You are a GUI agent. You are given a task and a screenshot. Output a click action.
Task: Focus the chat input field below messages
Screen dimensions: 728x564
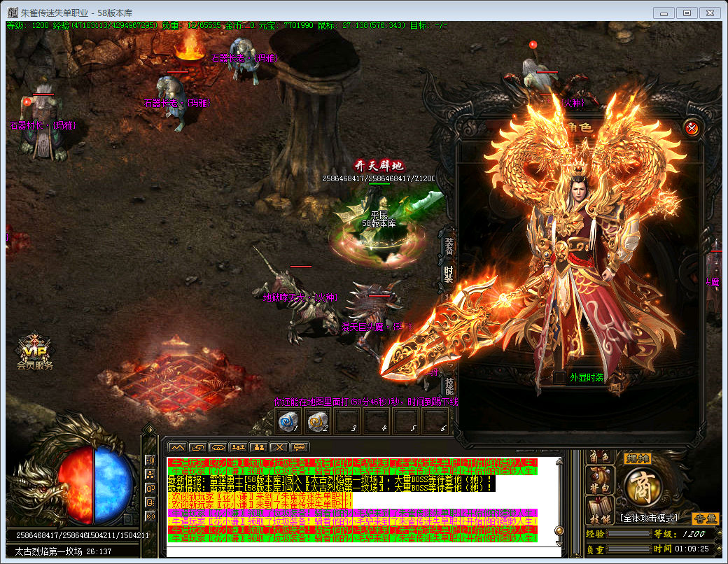coord(363,552)
